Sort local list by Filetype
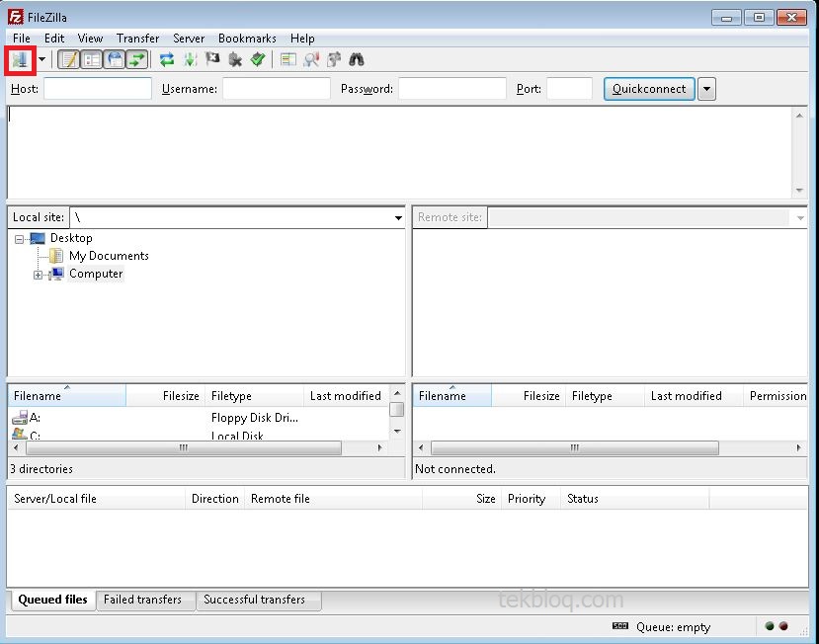The height and width of the screenshot is (644, 819). click(x=254, y=396)
